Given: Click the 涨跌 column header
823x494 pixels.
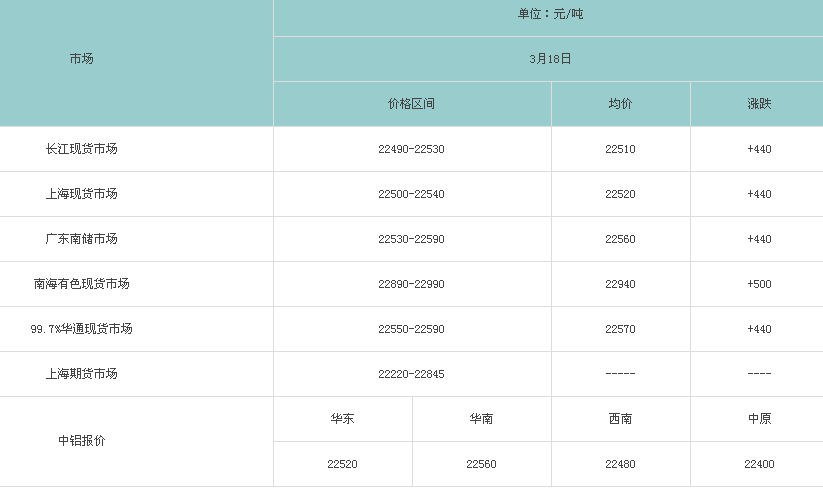Looking at the screenshot, I should point(759,104).
